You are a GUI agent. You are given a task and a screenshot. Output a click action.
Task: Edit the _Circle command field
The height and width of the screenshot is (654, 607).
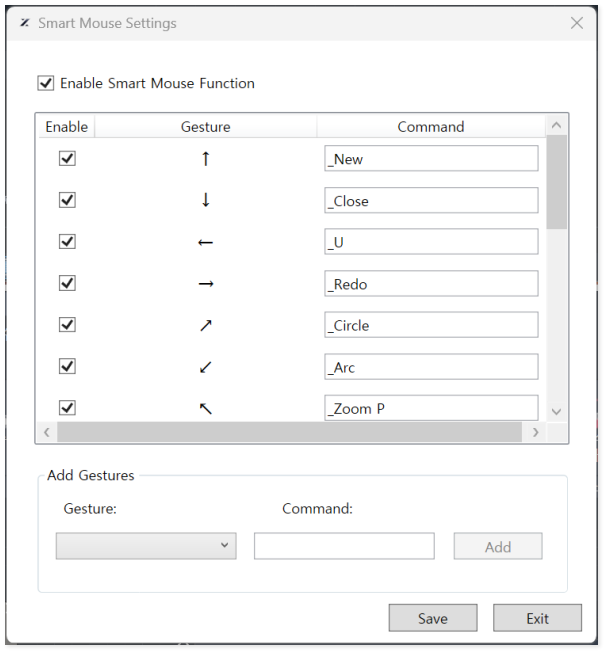(x=431, y=324)
